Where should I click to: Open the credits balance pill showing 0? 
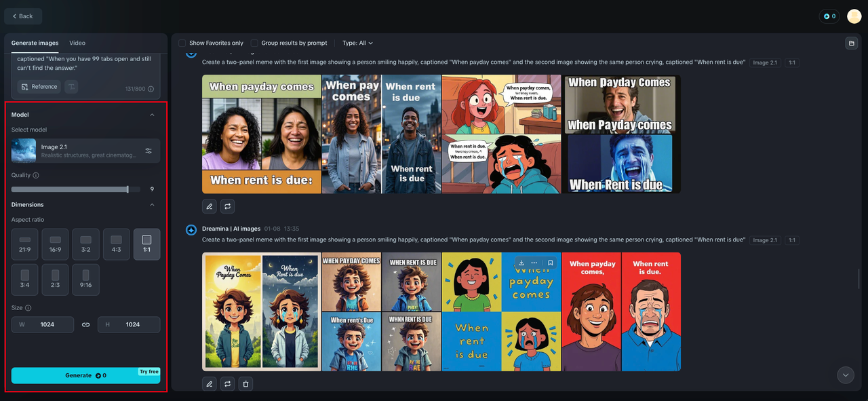click(x=829, y=16)
